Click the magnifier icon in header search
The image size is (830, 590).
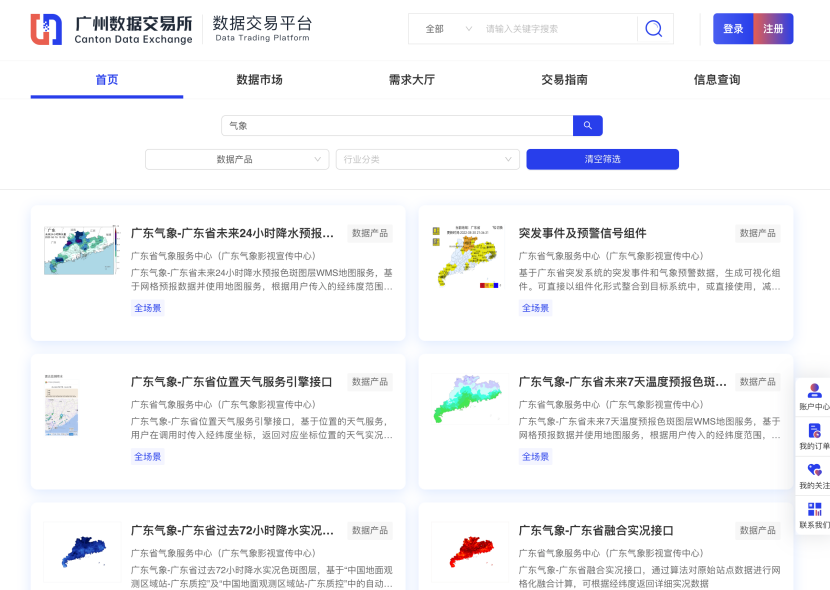[654, 29]
